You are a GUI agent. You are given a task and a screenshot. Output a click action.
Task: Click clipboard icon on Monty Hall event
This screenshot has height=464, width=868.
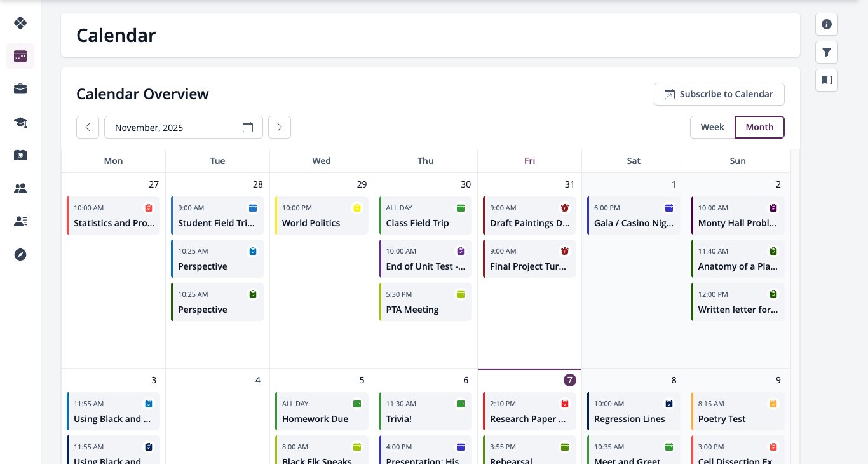tap(773, 208)
